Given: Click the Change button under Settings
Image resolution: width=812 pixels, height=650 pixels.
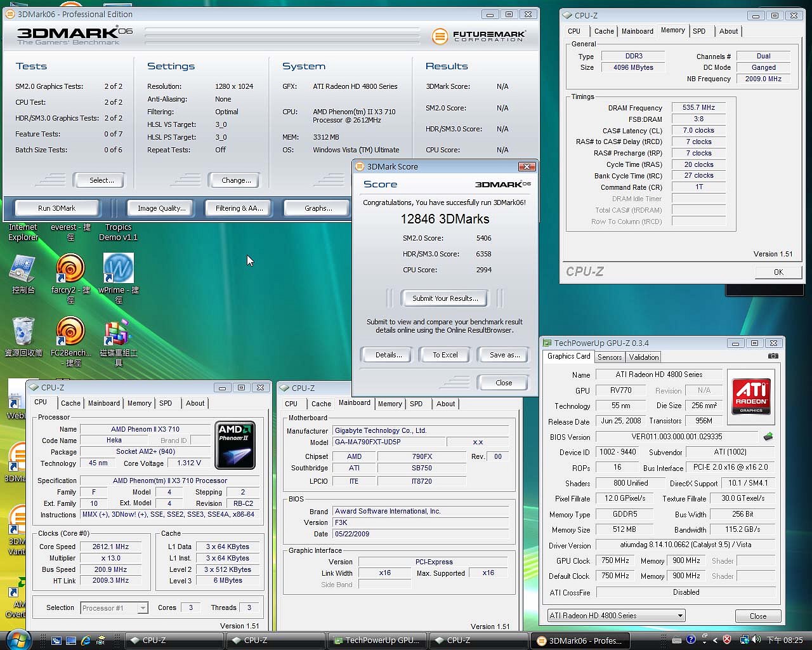Looking at the screenshot, I should coord(234,180).
